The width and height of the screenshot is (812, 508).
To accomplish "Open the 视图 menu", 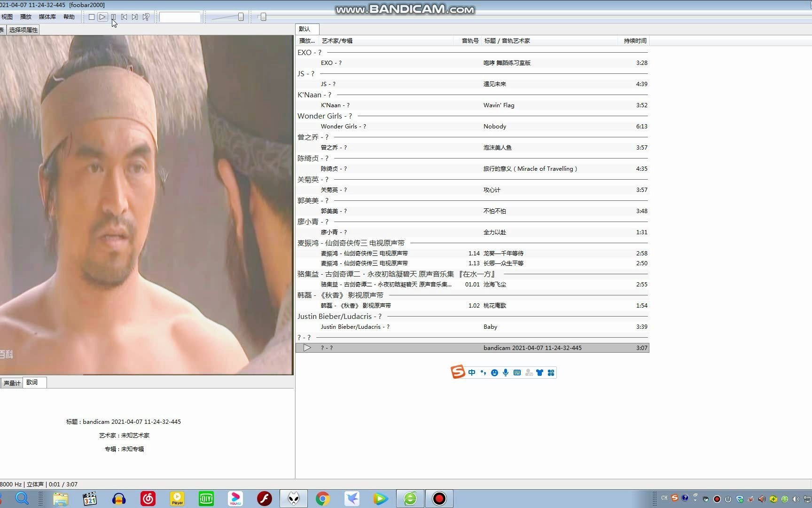I will tap(7, 17).
